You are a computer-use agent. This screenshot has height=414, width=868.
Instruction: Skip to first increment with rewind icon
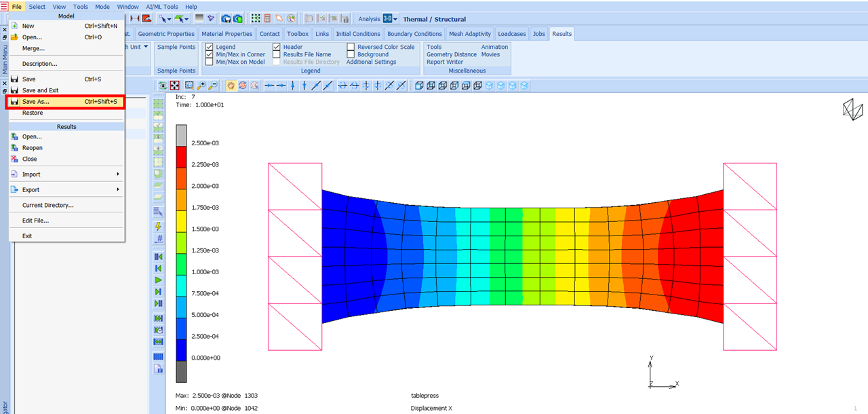pos(159,257)
